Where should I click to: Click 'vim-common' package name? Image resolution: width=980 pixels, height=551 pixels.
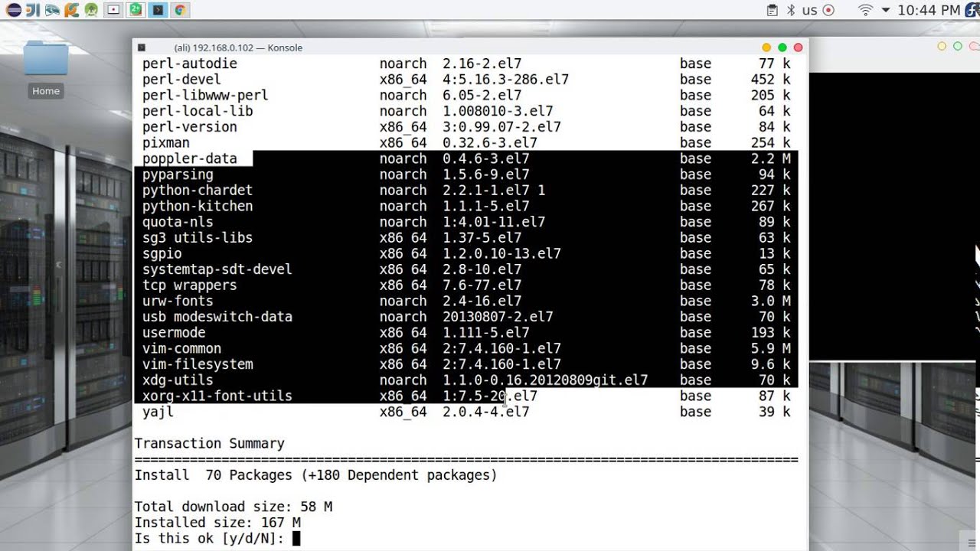181,349
